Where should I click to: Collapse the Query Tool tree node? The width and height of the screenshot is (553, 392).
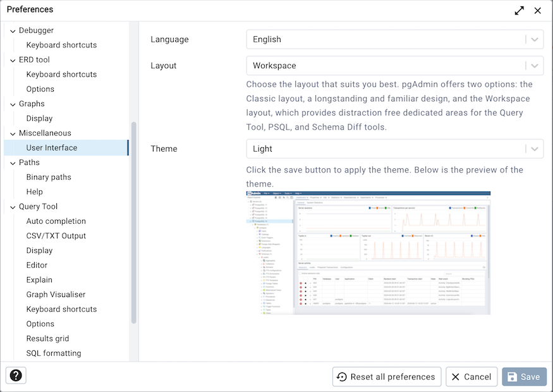(13, 207)
